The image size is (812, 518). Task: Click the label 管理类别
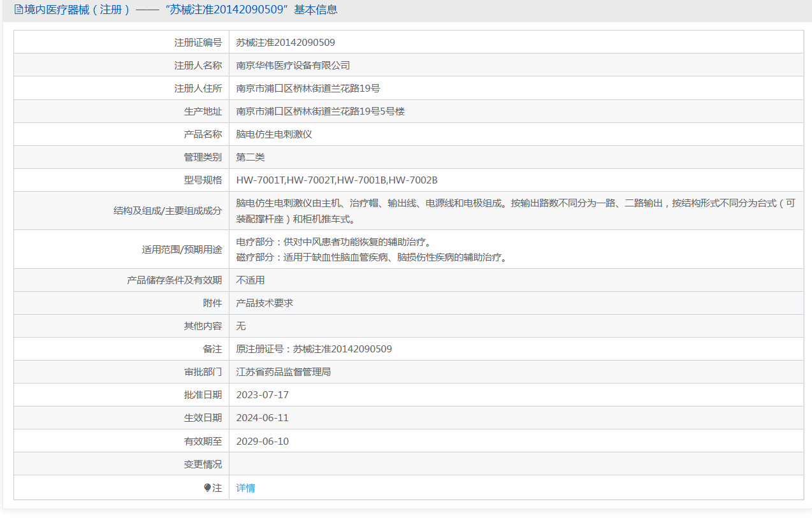pos(203,157)
